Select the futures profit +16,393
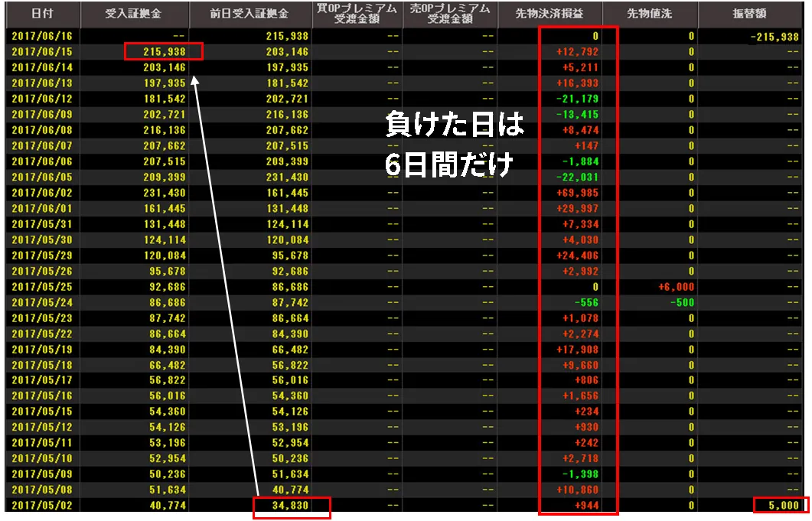812x521 pixels. [x=577, y=83]
